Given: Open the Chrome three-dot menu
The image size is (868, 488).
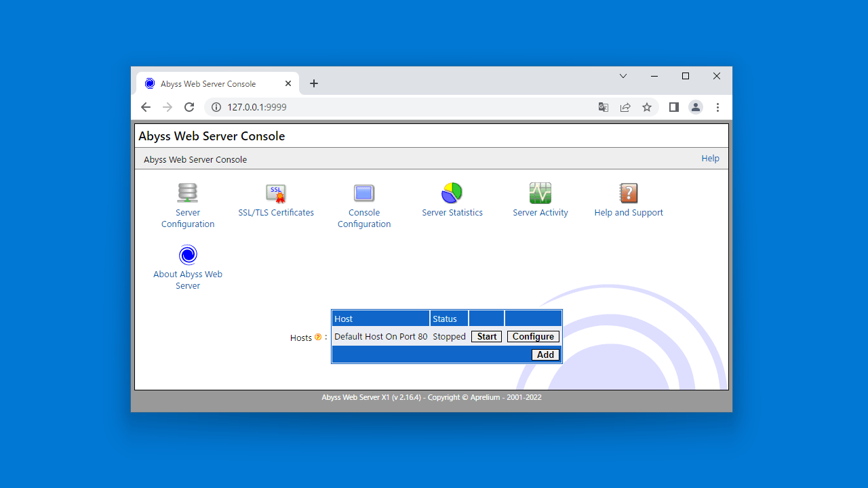Looking at the screenshot, I should click(x=717, y=107).
